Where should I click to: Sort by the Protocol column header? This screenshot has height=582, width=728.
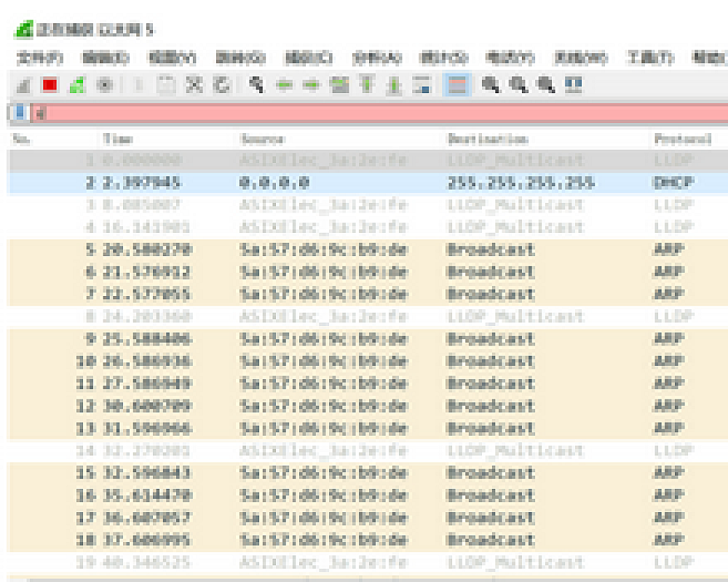(x=681, y=139)
